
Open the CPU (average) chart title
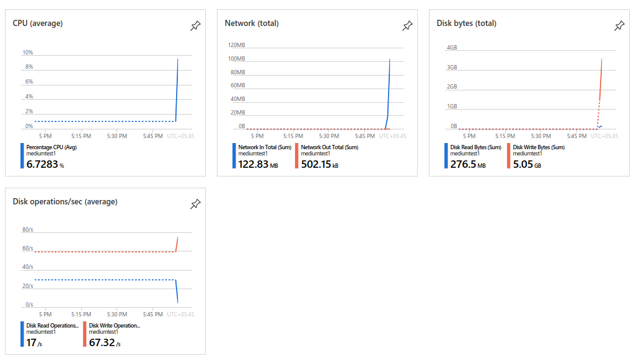point(38,24)
